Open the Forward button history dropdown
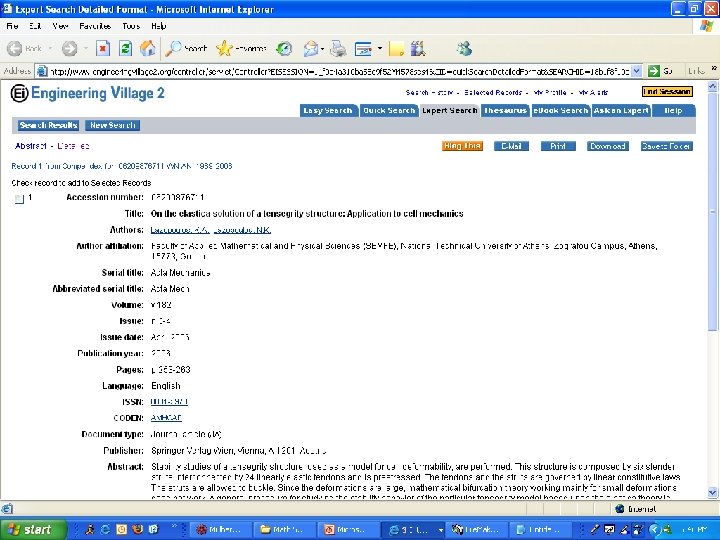This screenshot has height=540, width=720. coord(85,48)
